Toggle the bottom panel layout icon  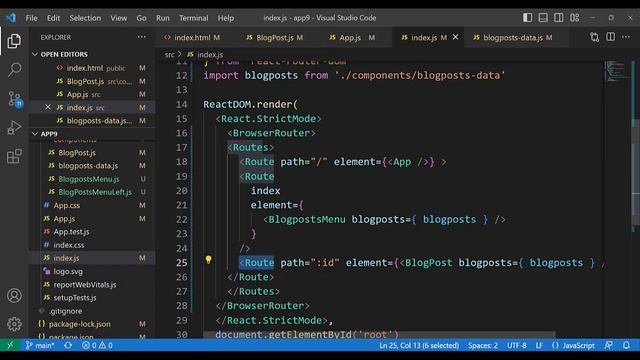(x=543, y=18)
